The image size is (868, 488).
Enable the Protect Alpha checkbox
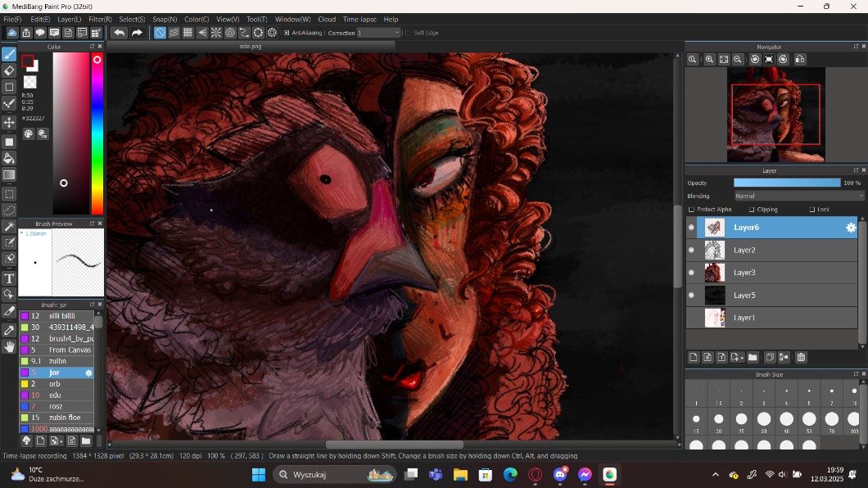point(691,210)
